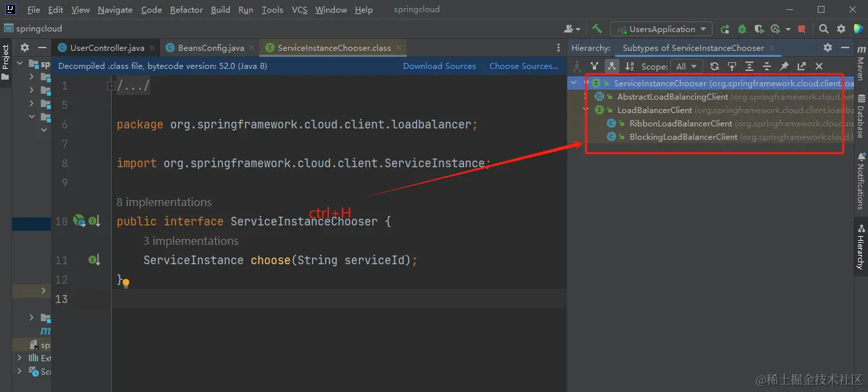Collapse all hierarchy nodes

click(x=767, y=66)
